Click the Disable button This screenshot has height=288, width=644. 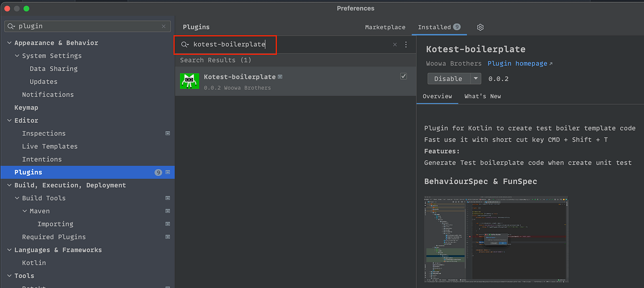tap(448, 78)
